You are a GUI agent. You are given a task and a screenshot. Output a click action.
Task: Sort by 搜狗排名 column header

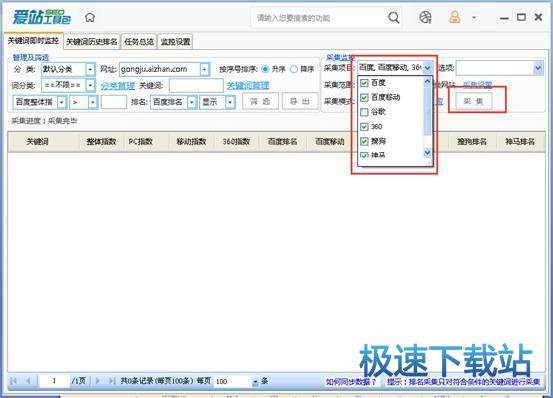coord(472,141)
